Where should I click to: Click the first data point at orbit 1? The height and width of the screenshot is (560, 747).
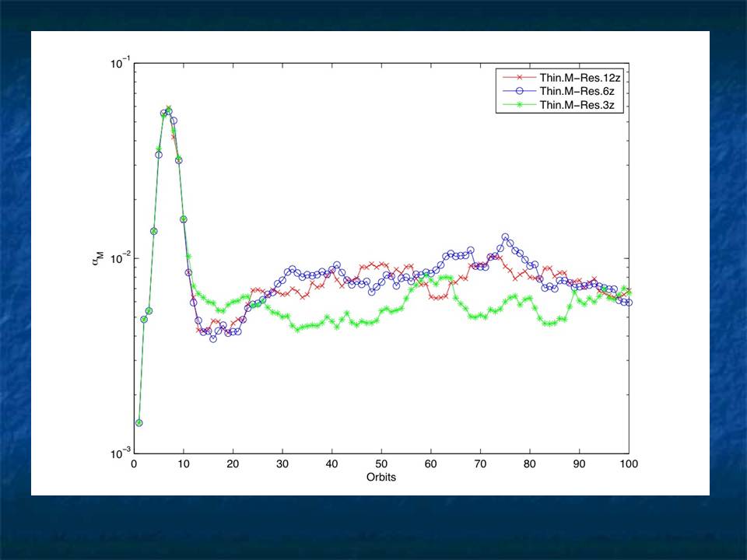(x=139, y=423)
